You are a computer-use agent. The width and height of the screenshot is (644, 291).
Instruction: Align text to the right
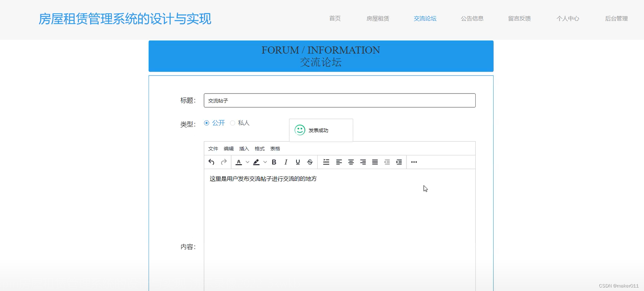pyautogui.click(x=363, y=162)
